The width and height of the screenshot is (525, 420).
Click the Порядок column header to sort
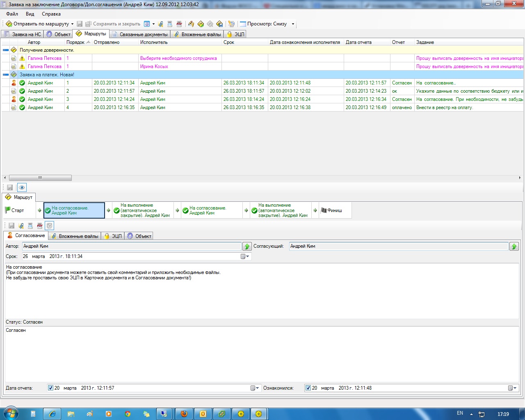76,42
